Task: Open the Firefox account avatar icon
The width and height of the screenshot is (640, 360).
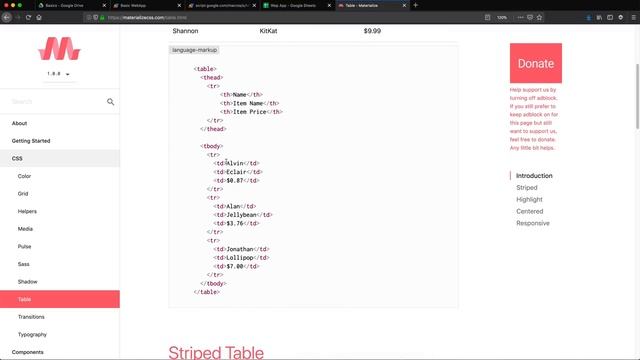Action: tap(620, 18)
